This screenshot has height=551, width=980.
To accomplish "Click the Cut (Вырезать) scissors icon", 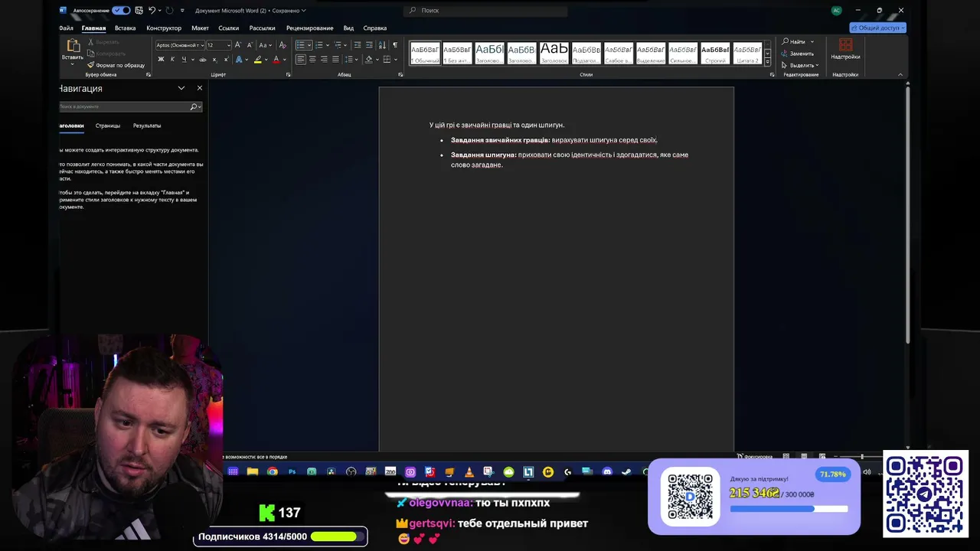I will (91, 42).
